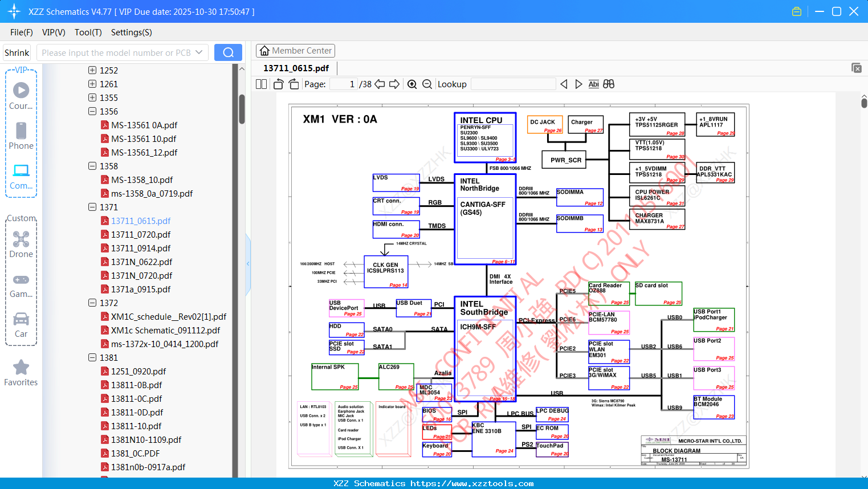The width and height of the screenshot is (868, 489).
Task: Open the Game console category icon
Action: 21,279
